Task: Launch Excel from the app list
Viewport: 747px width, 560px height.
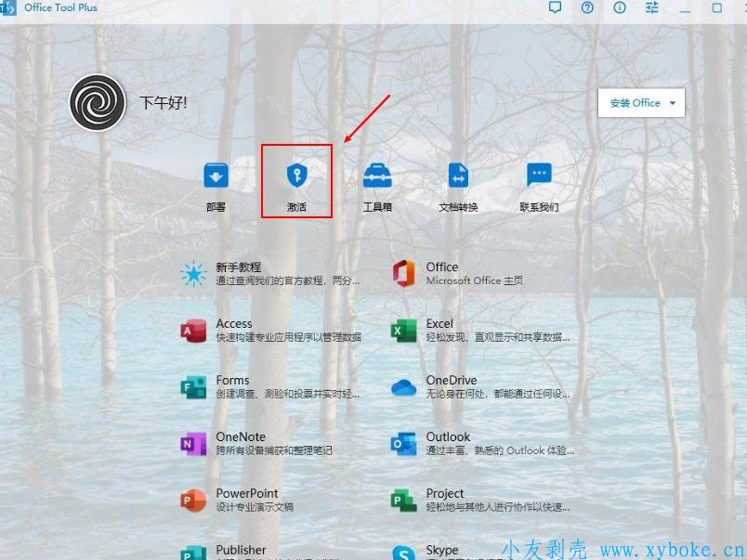Action: 479,330
